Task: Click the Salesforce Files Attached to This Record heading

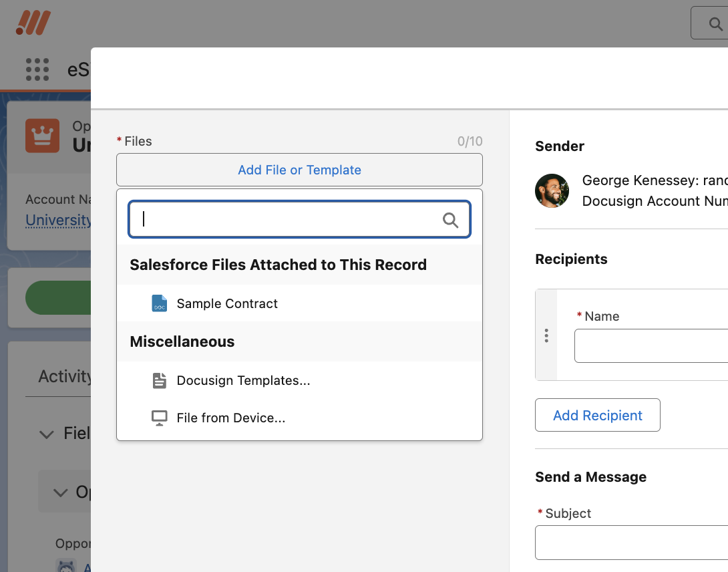Action: pos(278,265)
